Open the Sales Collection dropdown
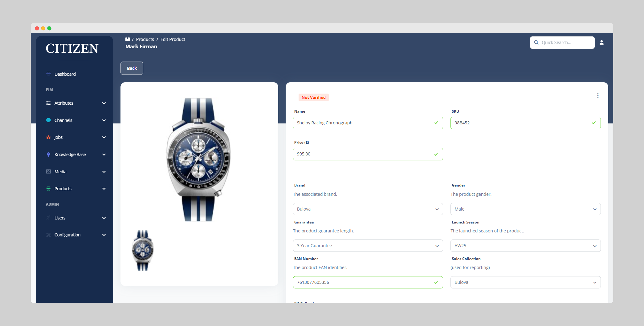The image size is (644, 326). (x=526, y=282)
